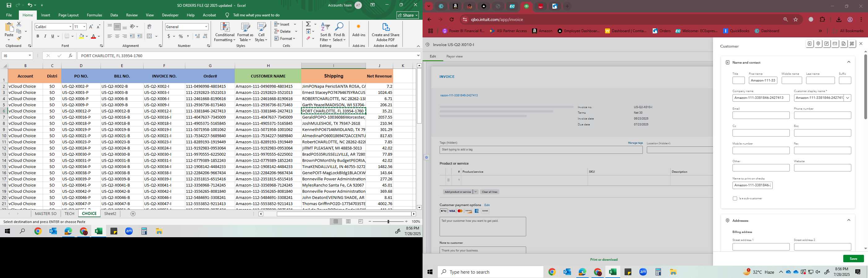Click the Increase Indent icon
This screenshot has width=868, height=278.
[x=140, y=36]
